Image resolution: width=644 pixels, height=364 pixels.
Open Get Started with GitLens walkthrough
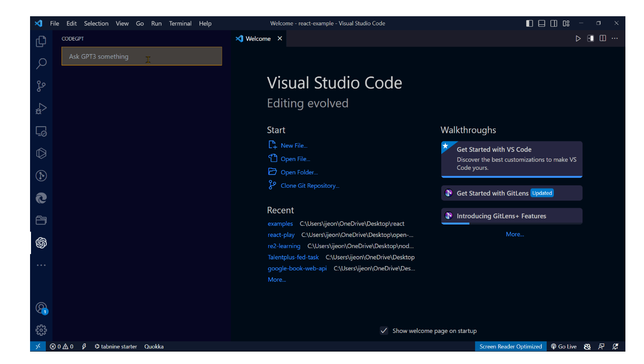pyautogui.click(x=512, y=193)
